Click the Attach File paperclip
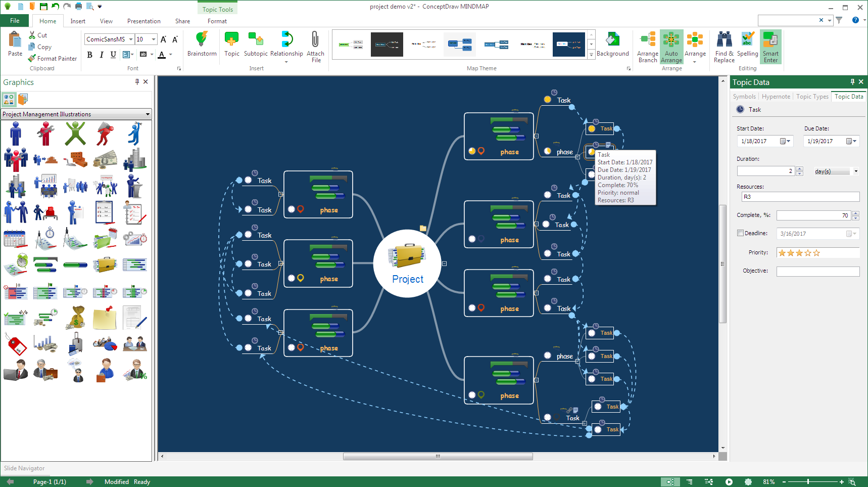 (x=315, y=47)
